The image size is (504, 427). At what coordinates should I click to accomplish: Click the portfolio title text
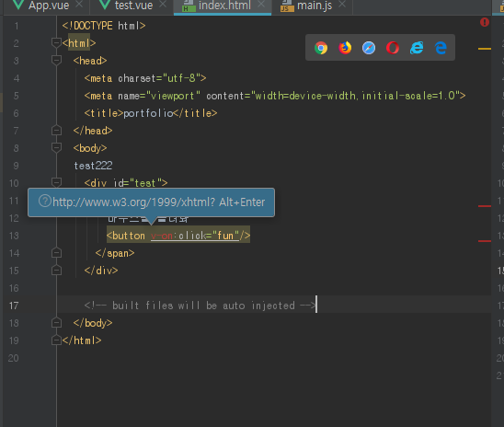pyautogui.click(x=148, y=113)
